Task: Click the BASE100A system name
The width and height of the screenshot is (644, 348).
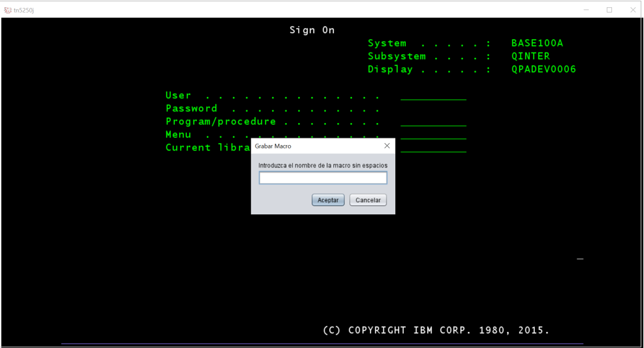Action: [x=537, y=43]
